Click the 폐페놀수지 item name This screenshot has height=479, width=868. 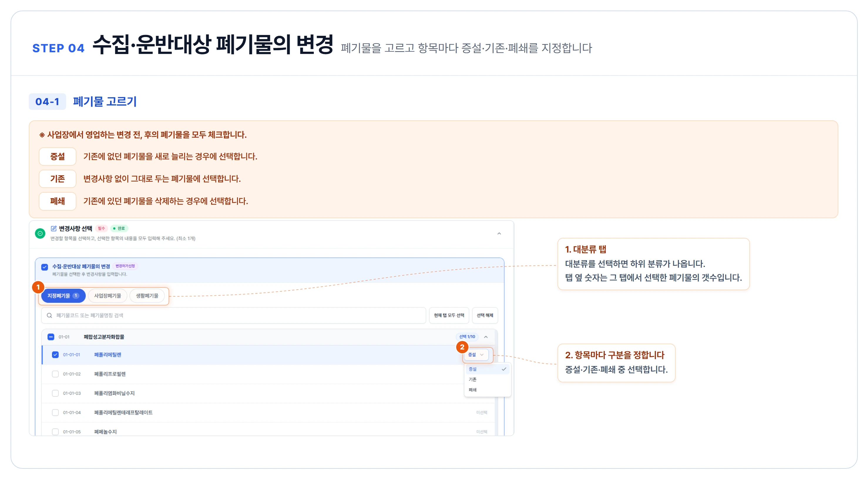(x=105, y=431)
